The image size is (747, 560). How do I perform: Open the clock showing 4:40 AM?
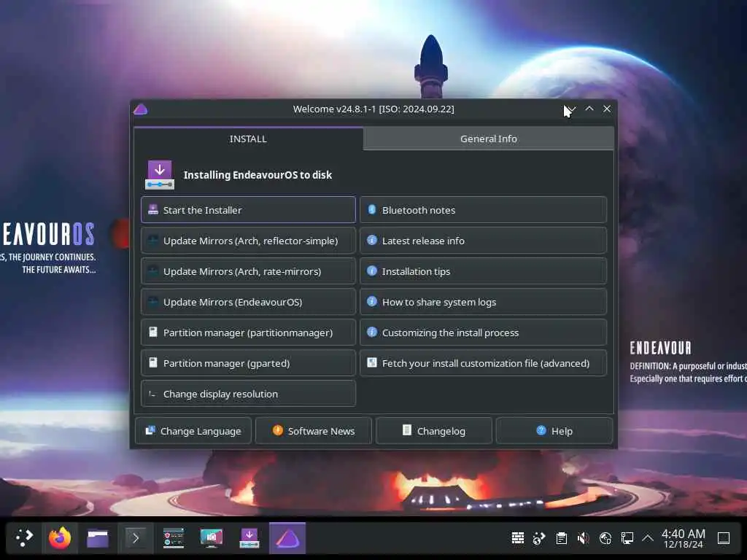pos(683,538)
